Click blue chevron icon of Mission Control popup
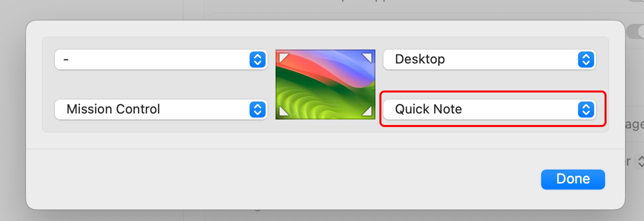The image size is (644, 221). (x=256, y=109)
